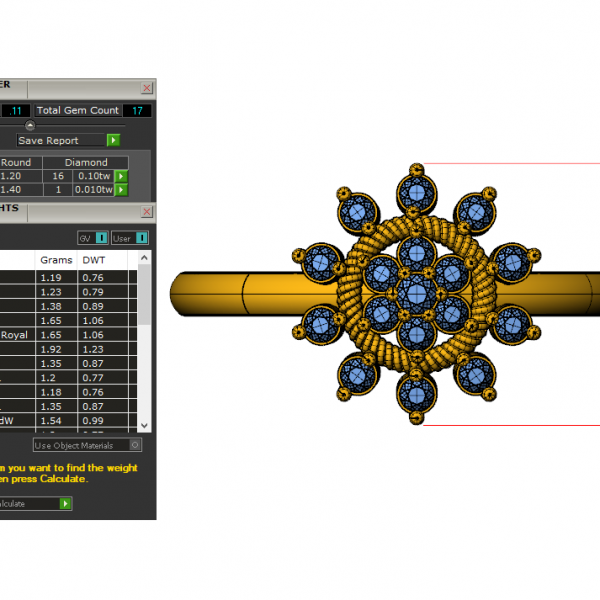Enable Use Object Materials option

click(135, 445)
